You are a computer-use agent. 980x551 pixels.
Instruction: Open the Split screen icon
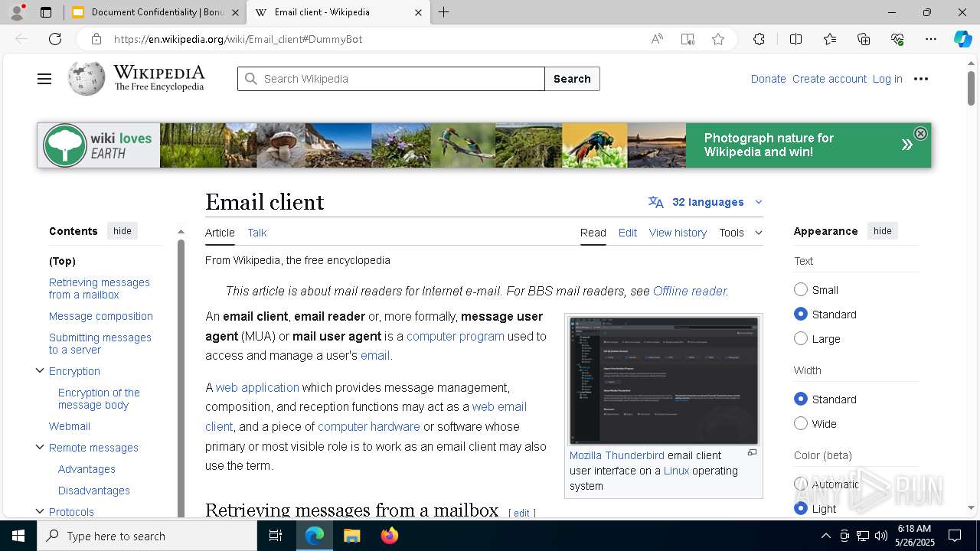(x=795, y=39)
